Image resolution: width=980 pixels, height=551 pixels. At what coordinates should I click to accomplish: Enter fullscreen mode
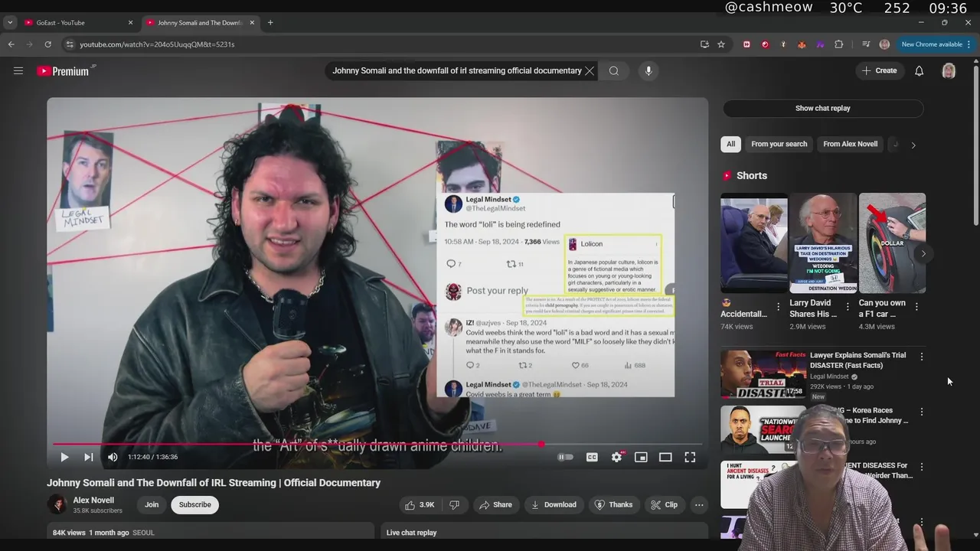(x=690, y=457)
